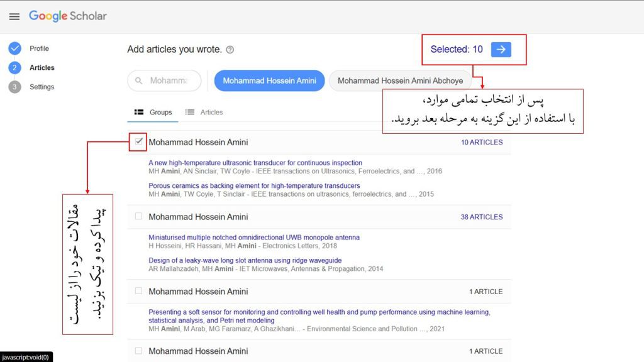
Task: Click the step 3 Settings circle indicator
Action: (14, 87)
